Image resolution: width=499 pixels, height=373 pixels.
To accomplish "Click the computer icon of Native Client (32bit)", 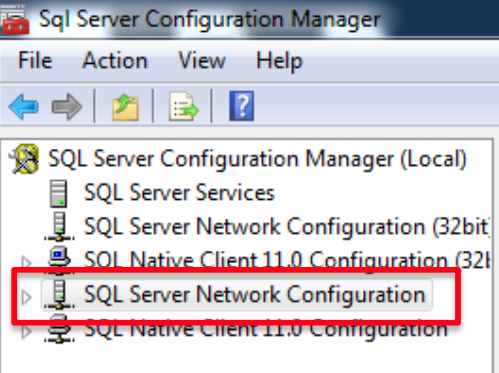I will click(x=59, y=258).
